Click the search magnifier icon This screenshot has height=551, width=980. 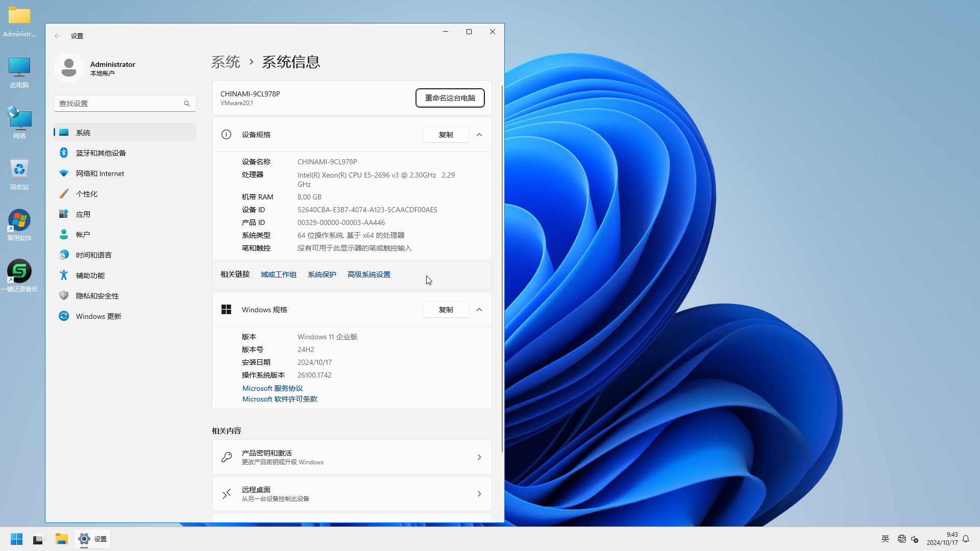tap(187, 104)
